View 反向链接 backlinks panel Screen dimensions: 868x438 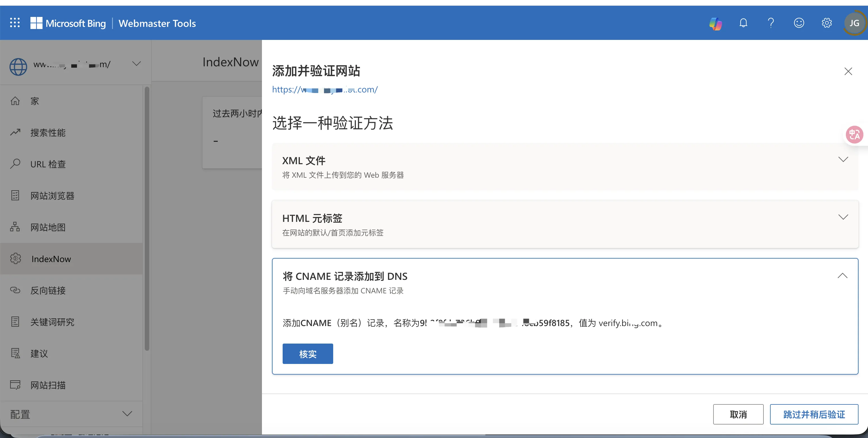pos(48,290)
